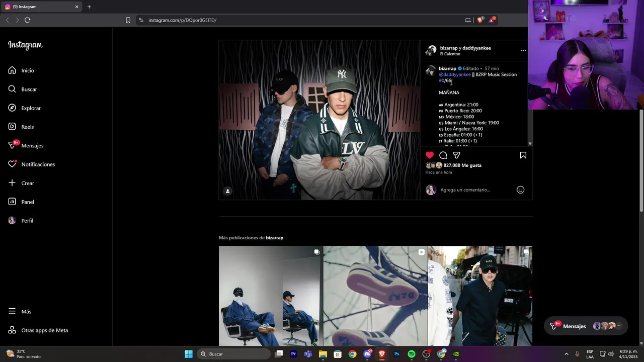This screenshot has height=362, width=644.
Task: Open Reels from the sidebar
Action: (21, 127)
